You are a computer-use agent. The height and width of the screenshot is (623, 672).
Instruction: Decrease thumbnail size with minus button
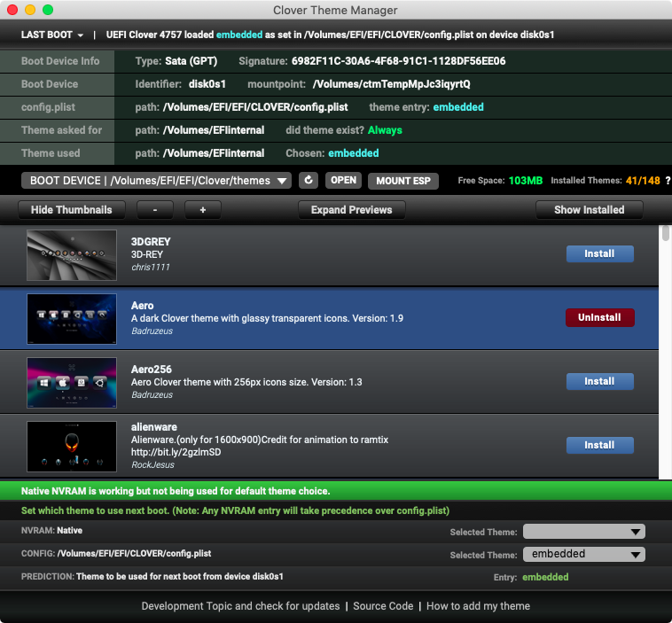pos(155,209)
